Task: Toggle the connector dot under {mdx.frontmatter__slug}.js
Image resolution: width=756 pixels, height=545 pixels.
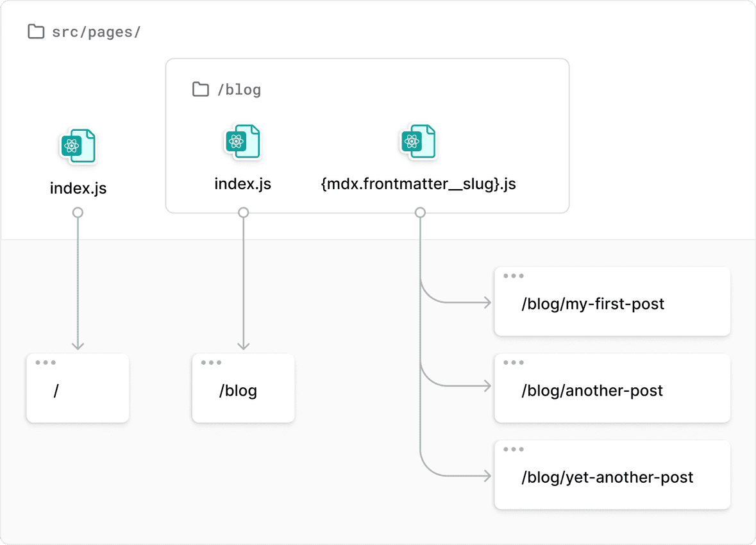Action: [x=420, y=212]
